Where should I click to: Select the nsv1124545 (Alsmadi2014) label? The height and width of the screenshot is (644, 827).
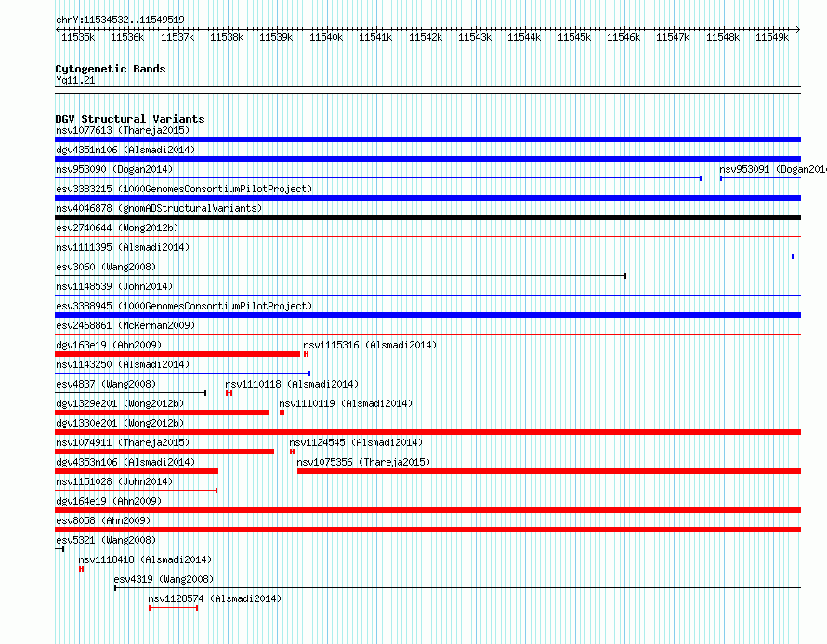click(356, 442)
